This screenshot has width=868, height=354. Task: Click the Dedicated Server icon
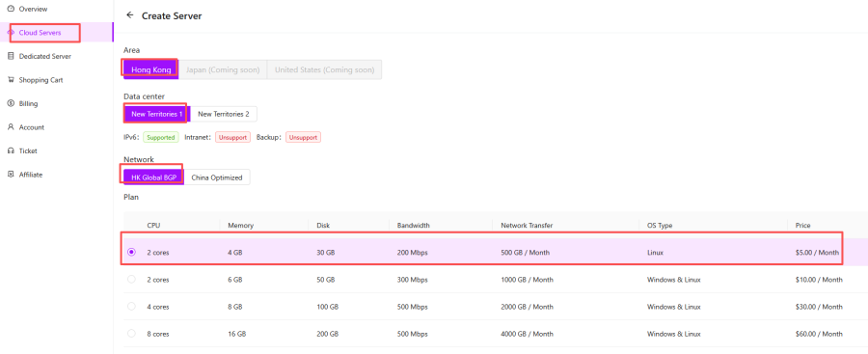(x=11, y=56)
